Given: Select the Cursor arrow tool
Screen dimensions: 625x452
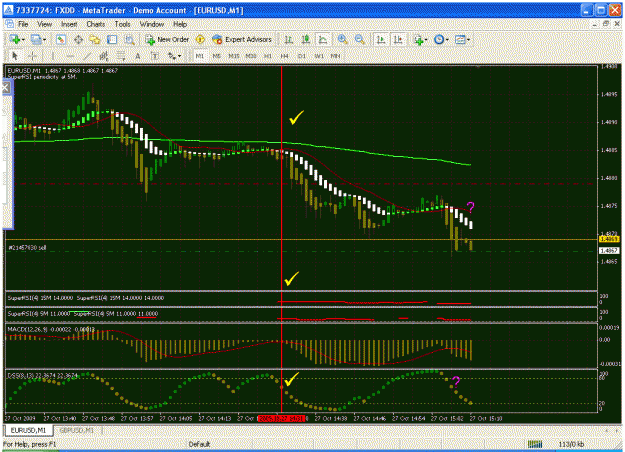Looking at the screenshot, I should click(x=15, y=56).
